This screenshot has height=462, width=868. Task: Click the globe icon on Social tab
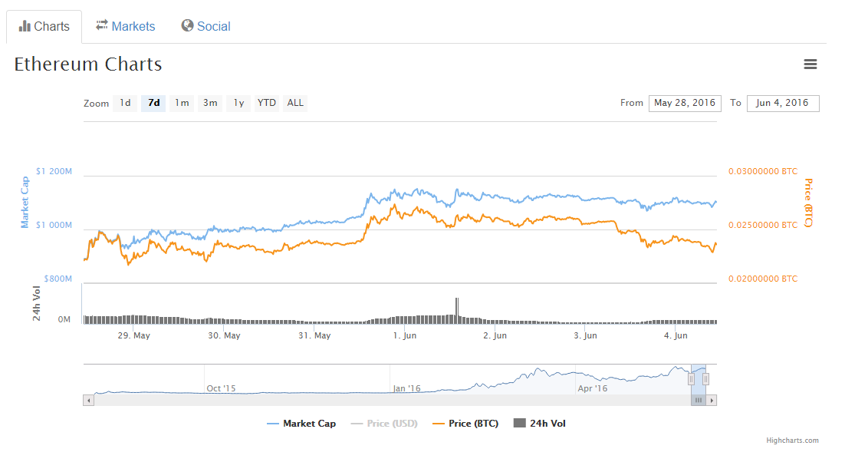(187, 25)
